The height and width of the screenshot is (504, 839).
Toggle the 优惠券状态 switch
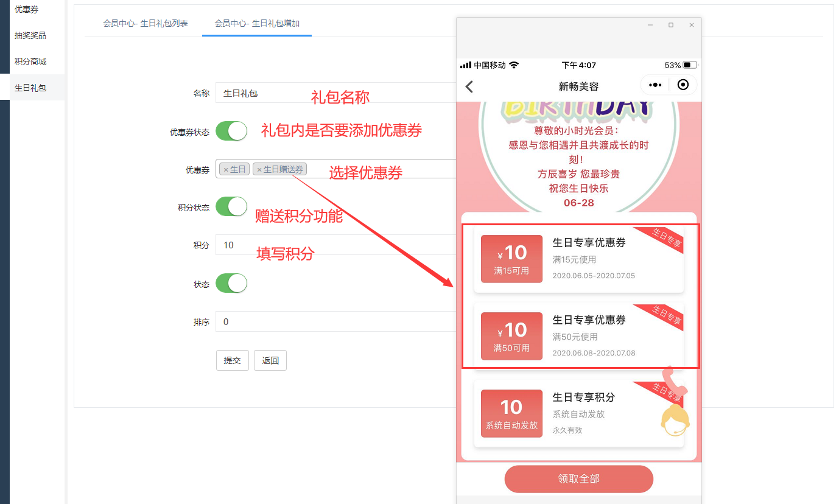(231, 131)
